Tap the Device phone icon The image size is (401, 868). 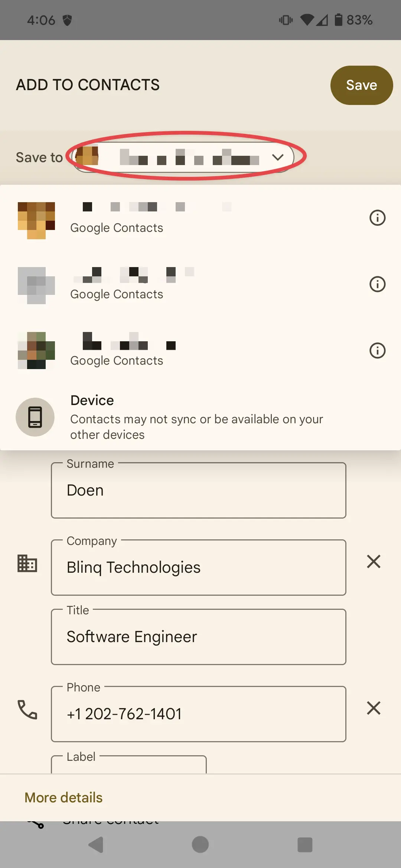tap(35, 417)
